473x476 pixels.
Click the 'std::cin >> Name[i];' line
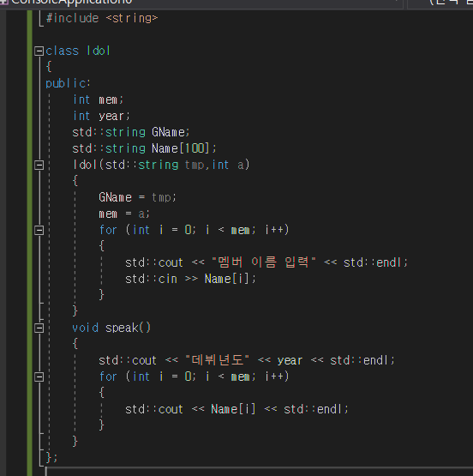tap(190, 279)
